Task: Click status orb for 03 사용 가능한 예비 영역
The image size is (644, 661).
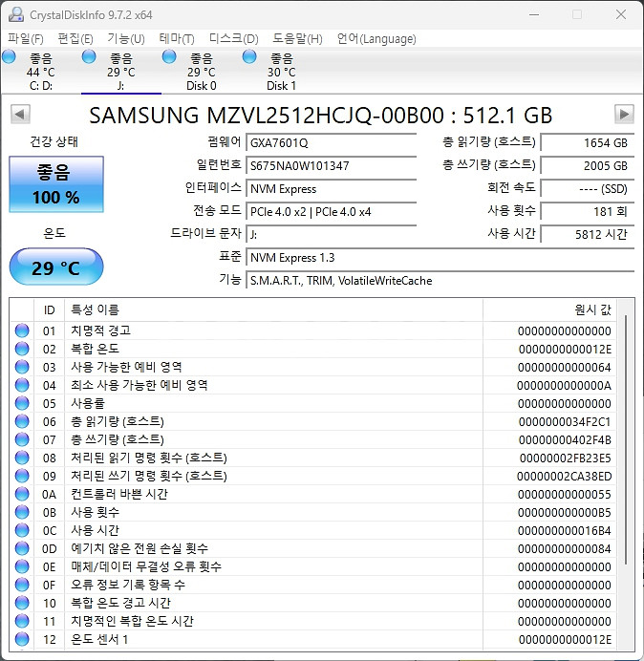Action: click(x=22, y=367)
